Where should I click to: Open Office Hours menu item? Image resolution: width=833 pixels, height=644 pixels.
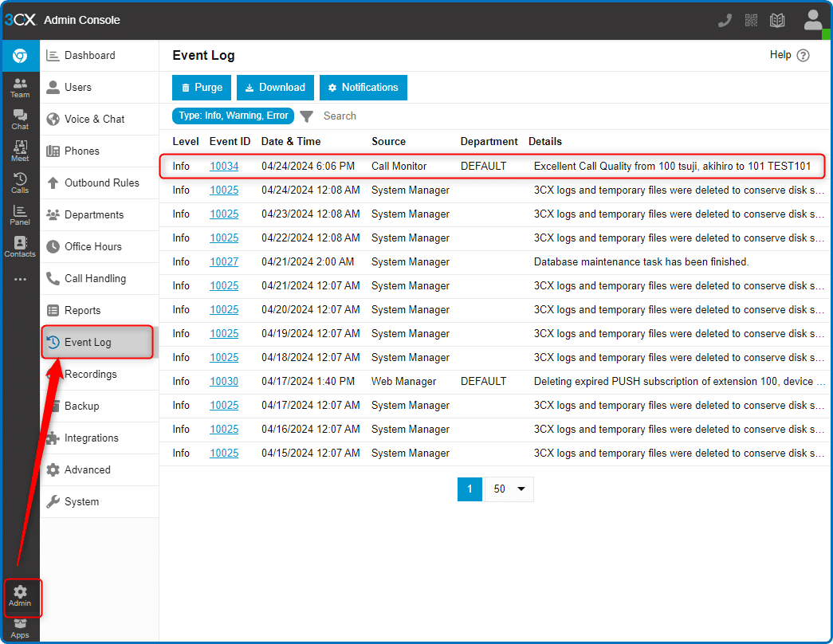tap(100, 246)
